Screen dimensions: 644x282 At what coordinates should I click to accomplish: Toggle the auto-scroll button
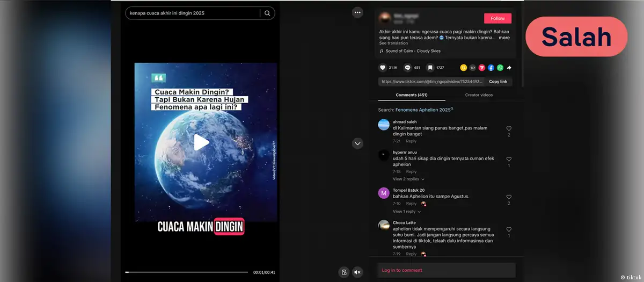344,272
